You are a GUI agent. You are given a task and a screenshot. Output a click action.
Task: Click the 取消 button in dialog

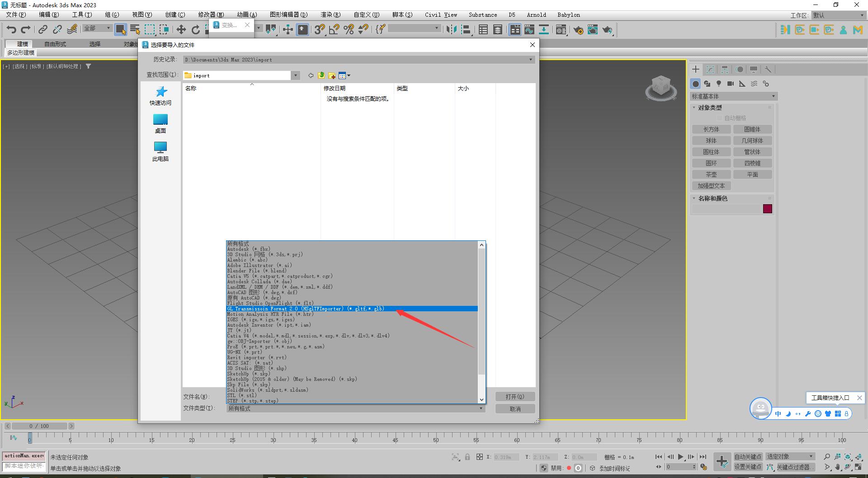(515, 409)
